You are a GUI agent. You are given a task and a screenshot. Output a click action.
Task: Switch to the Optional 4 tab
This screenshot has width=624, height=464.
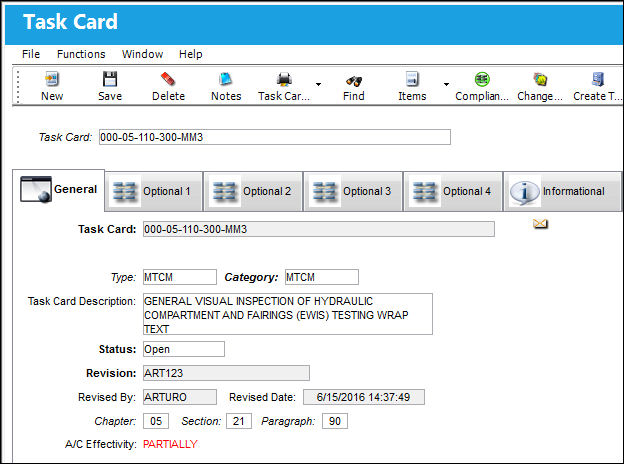click(453, 191)
